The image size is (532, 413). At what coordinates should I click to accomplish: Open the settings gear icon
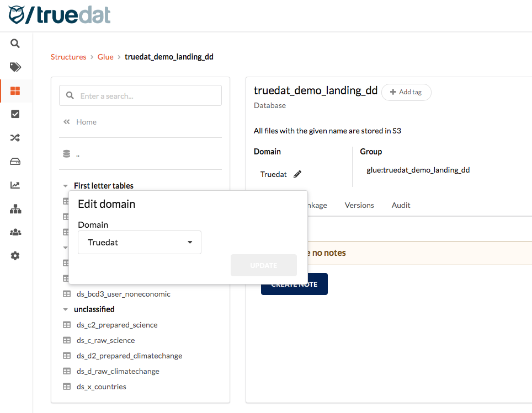(15, 256)
